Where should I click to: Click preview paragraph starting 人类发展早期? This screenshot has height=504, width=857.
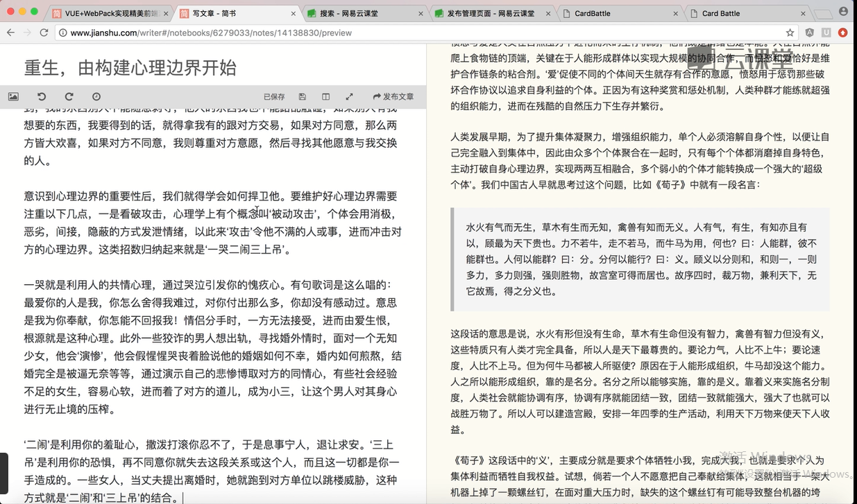(x=640, y=161)
